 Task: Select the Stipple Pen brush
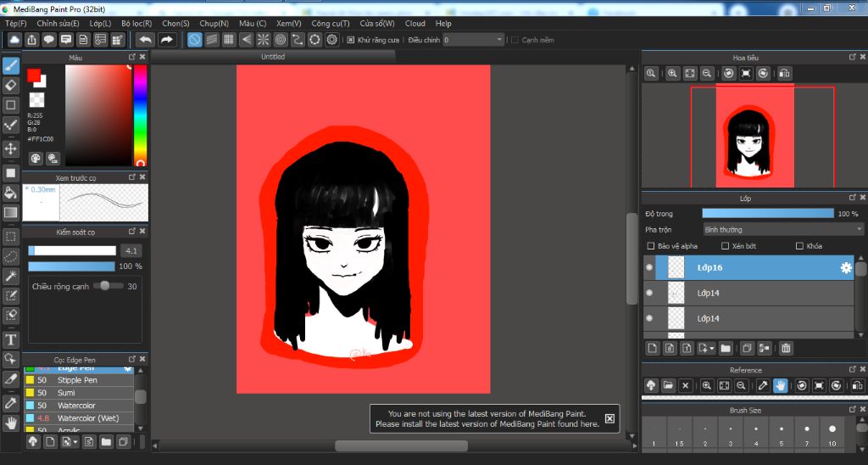tap(79, 380)
